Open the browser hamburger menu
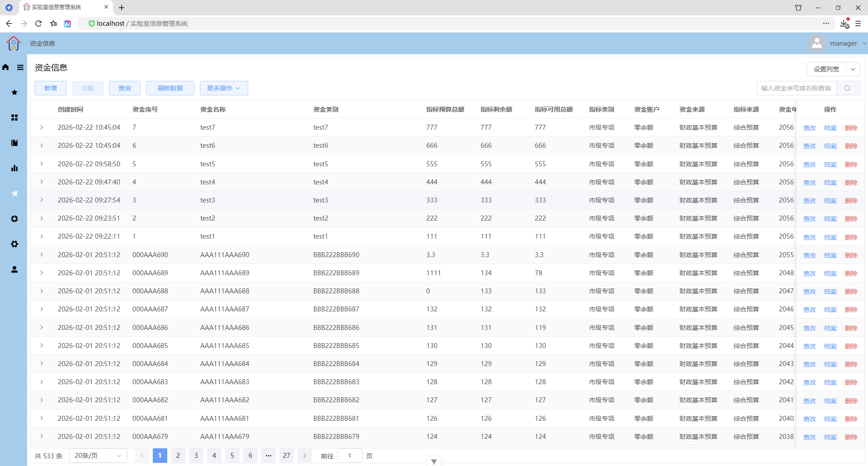This screenshot has width=868, height=466. pyautogui.click(x=858, y=24)
